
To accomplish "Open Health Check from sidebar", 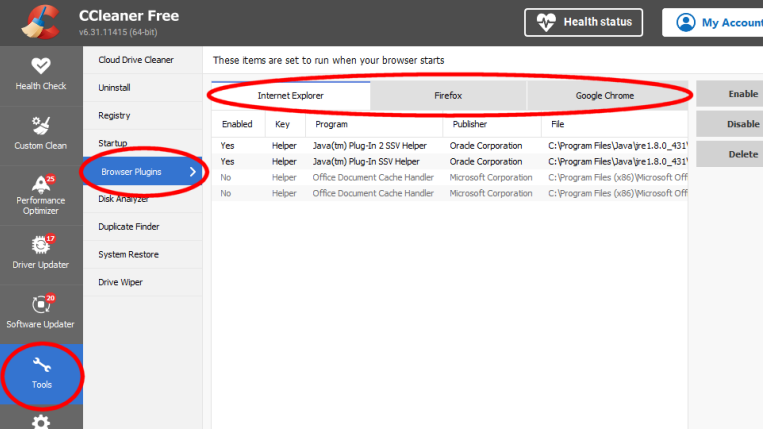I will (41, 73).
